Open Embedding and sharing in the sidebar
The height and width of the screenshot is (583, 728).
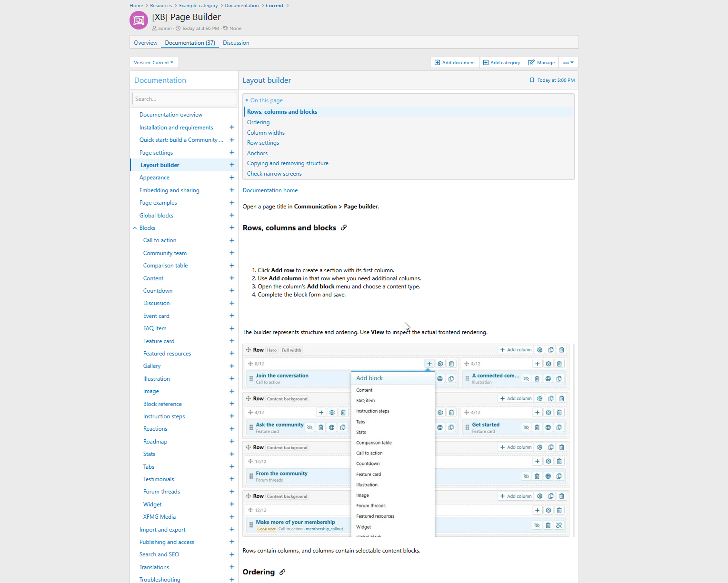click(x=170, y=190)
